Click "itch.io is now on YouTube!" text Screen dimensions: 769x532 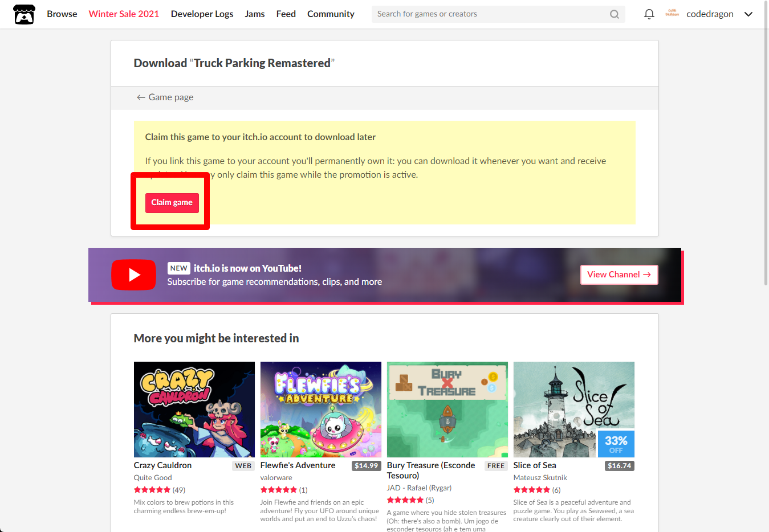(x=247, y=268)
